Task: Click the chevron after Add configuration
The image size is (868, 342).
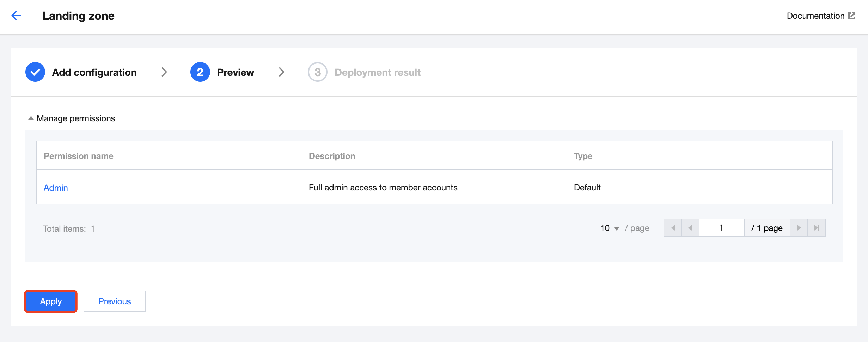Action: [164, 72]
